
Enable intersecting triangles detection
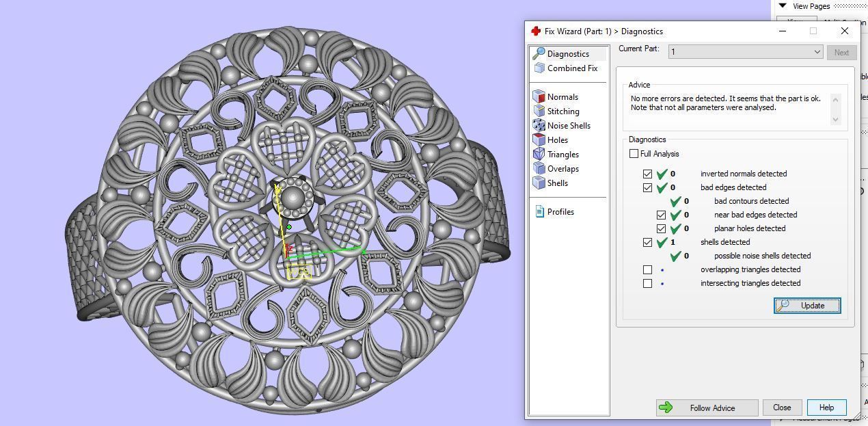click(x=647, y=283)
